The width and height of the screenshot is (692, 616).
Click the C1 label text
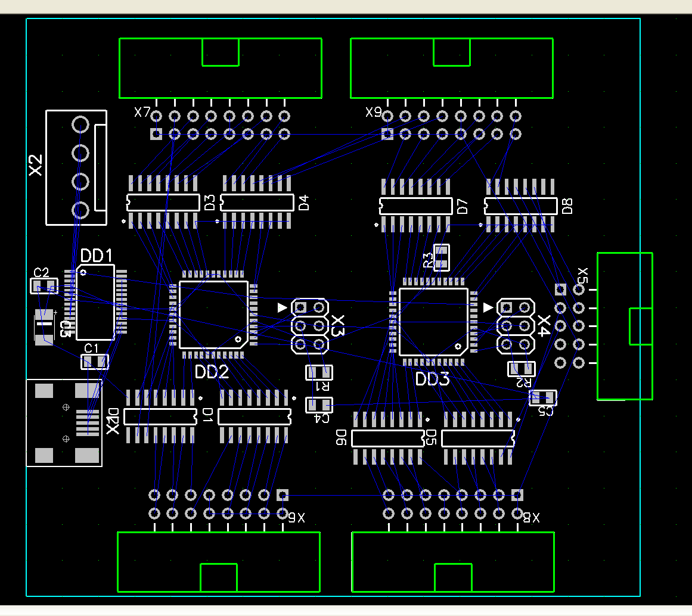coord(91,348)
